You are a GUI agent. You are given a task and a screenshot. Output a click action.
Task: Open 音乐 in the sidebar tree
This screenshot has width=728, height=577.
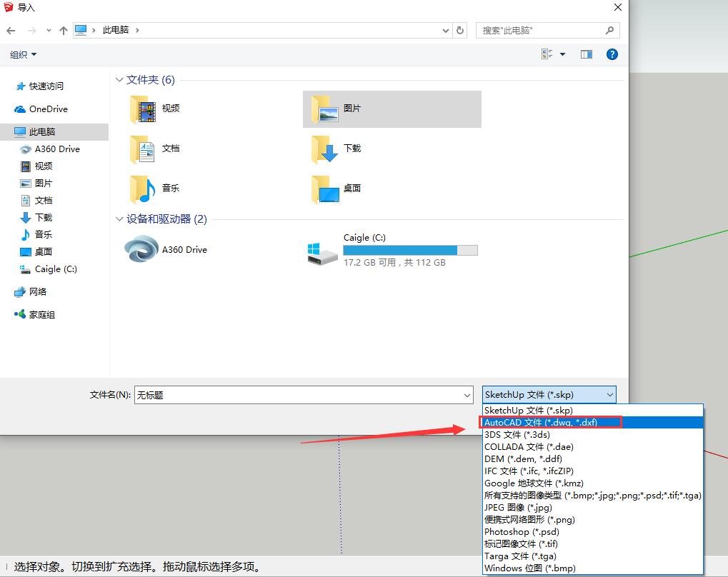[36, 234]
